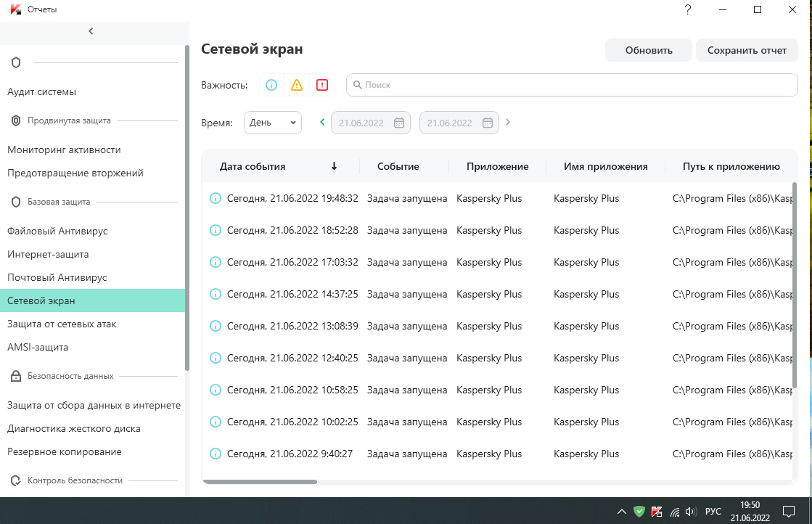Viewport: 812px width, 524px height.
Task: Open Почтовый Антивирус report
Action: tap(57, 277)
